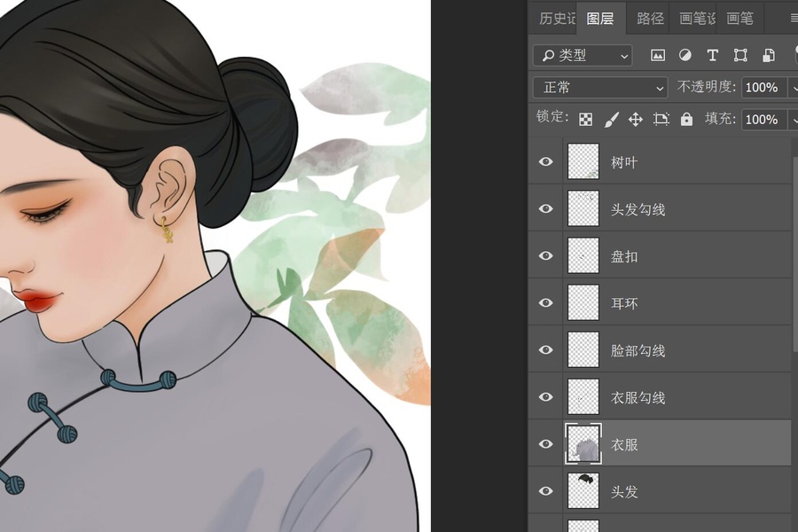Hide the 衣服勾线 layer
798x532 pixels.
click(545, 396)
